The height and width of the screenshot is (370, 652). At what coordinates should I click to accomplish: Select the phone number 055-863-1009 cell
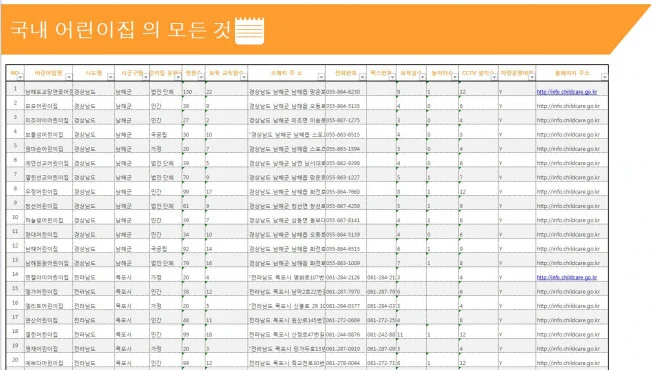[x=346, y=260]
